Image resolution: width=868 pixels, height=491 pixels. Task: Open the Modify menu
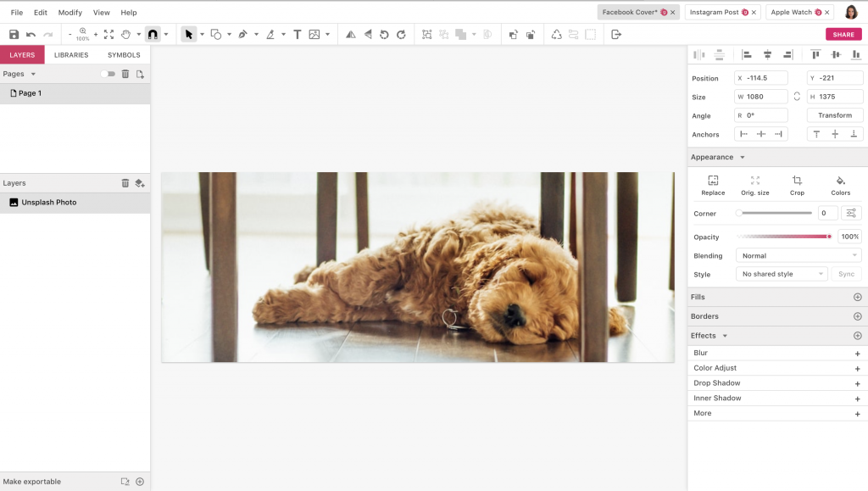(x=70, y=12)
